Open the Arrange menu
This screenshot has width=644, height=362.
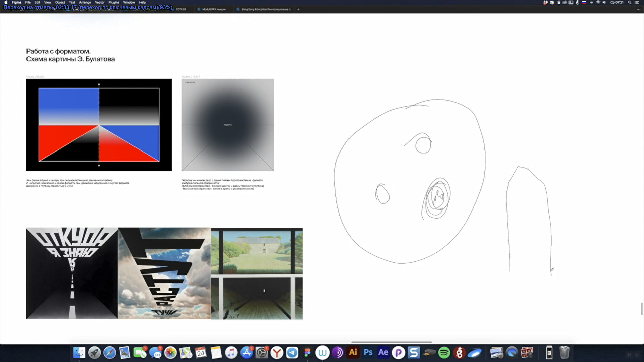(85, 2)
